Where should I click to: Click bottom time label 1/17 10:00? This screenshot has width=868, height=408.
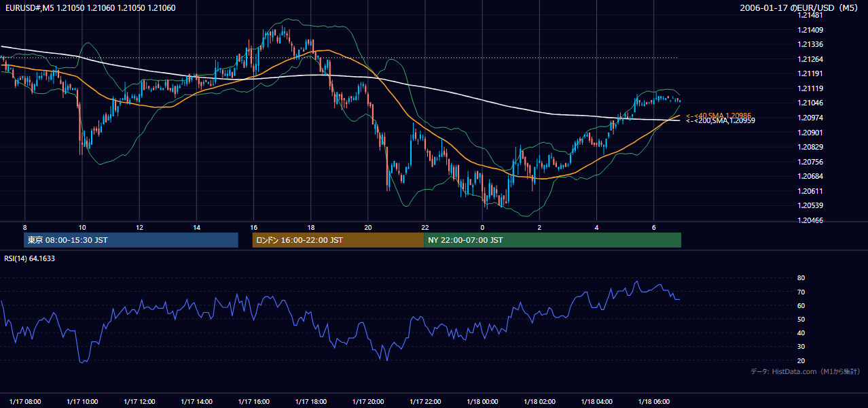tap(83, 401)
